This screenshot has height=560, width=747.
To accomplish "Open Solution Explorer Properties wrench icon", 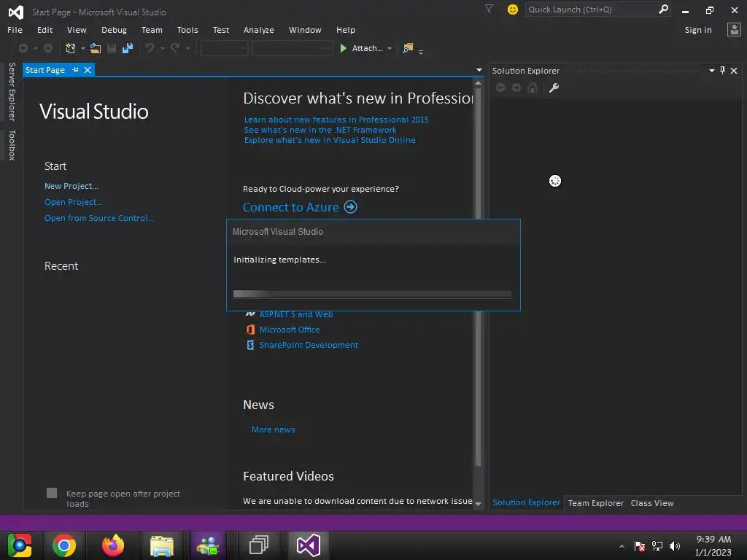I will point(554,87).
